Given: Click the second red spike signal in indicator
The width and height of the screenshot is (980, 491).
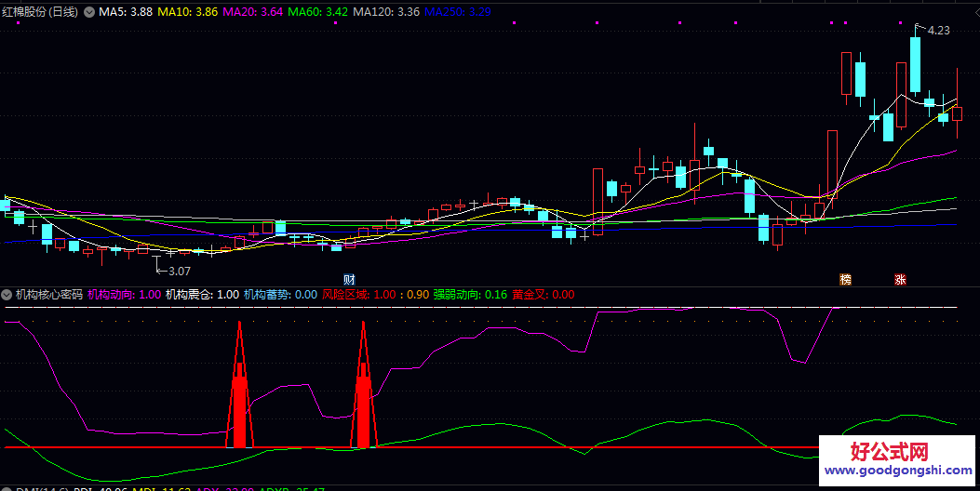Looking at the screenshot, I should (x=363, y=391).
